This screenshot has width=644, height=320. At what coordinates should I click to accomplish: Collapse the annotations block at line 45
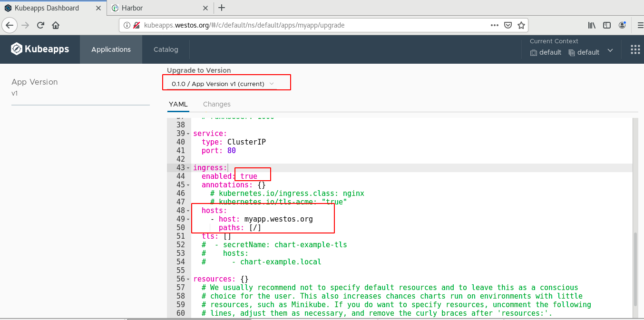pos(188,185)
